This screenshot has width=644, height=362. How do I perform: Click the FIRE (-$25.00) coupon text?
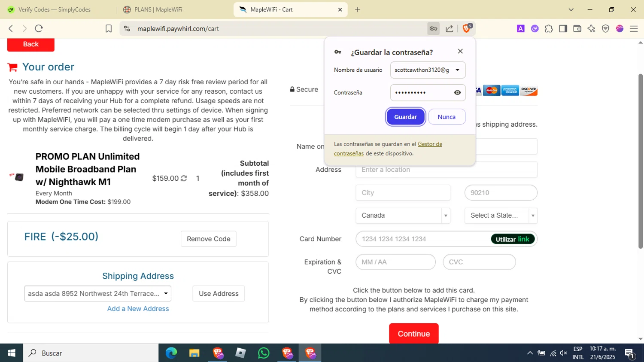[61, 237]
